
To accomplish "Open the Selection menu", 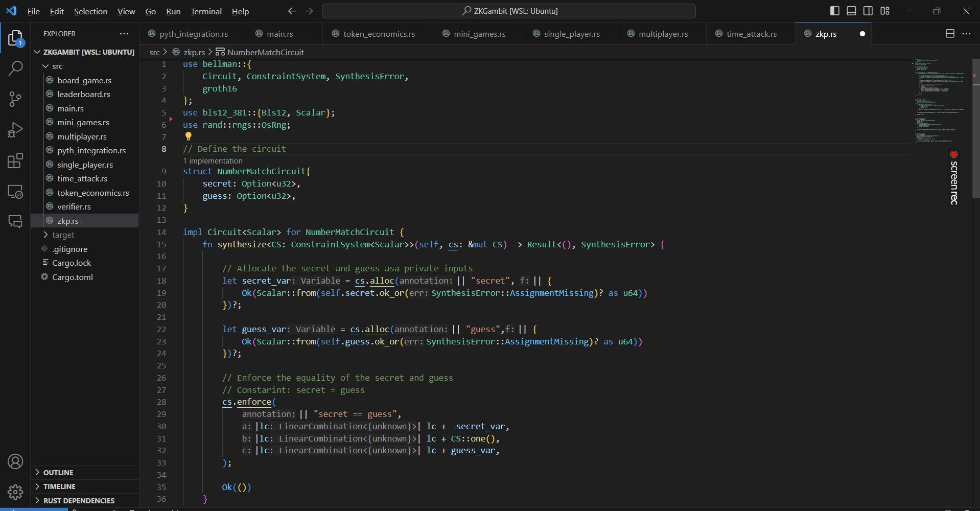I will tap(90, 11).
